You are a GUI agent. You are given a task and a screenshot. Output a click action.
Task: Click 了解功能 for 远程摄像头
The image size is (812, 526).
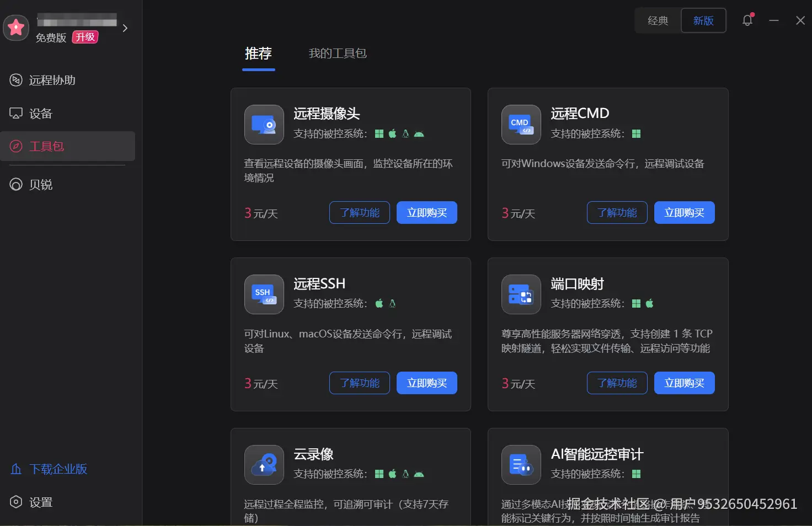[360, 213]
